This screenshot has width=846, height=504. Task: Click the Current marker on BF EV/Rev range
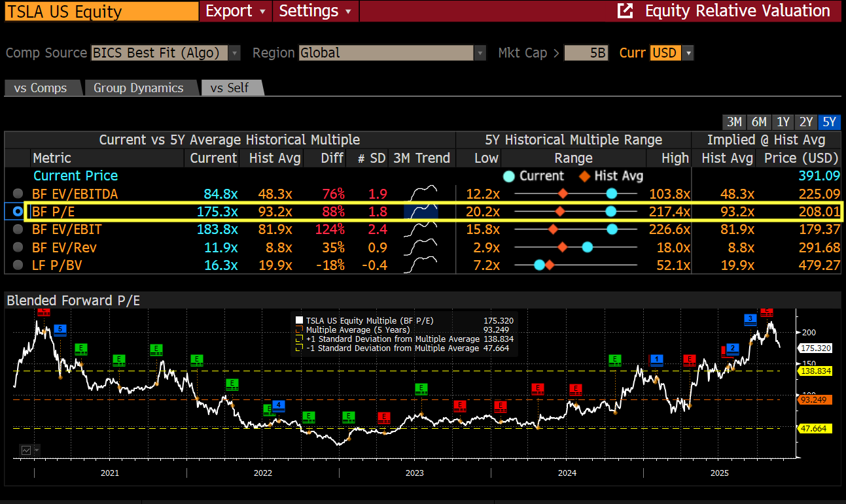(587, 247)
